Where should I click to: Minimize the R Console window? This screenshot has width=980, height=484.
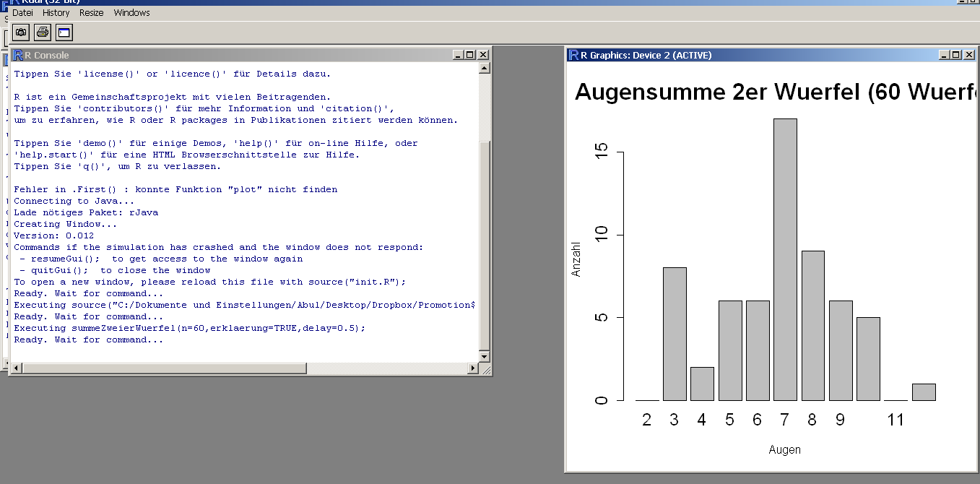coord(458,55)
